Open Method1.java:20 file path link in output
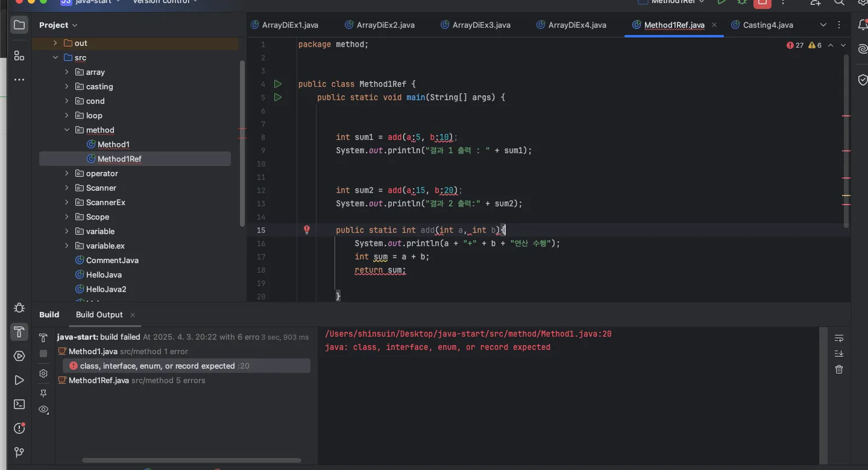 (x=468, y=334)
